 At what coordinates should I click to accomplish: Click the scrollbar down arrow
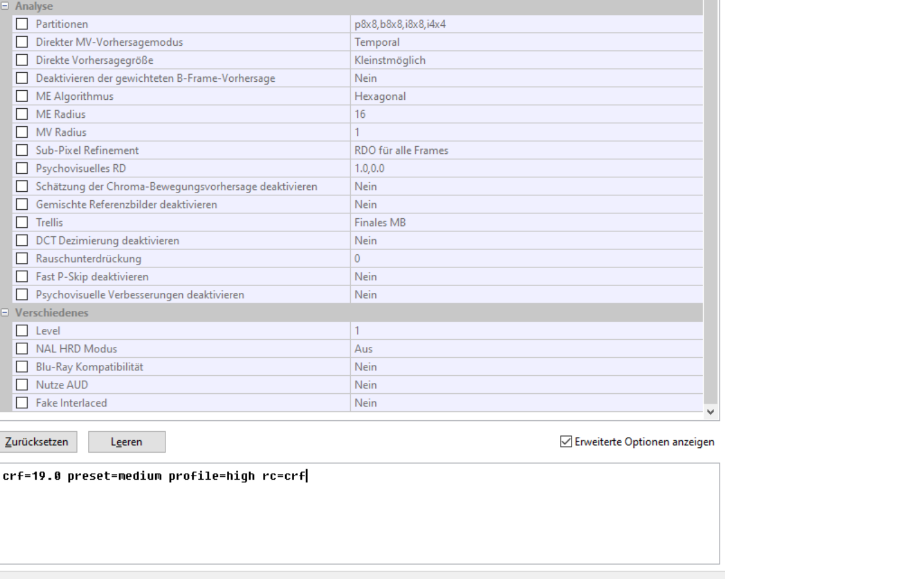tap(710, 412)
